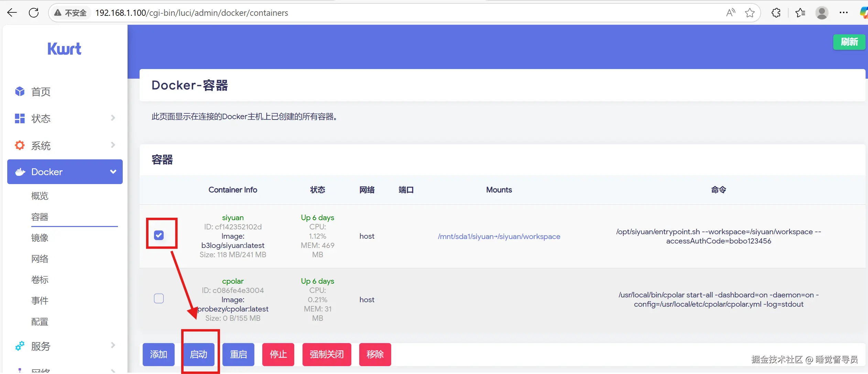Check the cpolar container checkbox
The height and width of the screenshot is (374, 868).
tap(159, 298)
